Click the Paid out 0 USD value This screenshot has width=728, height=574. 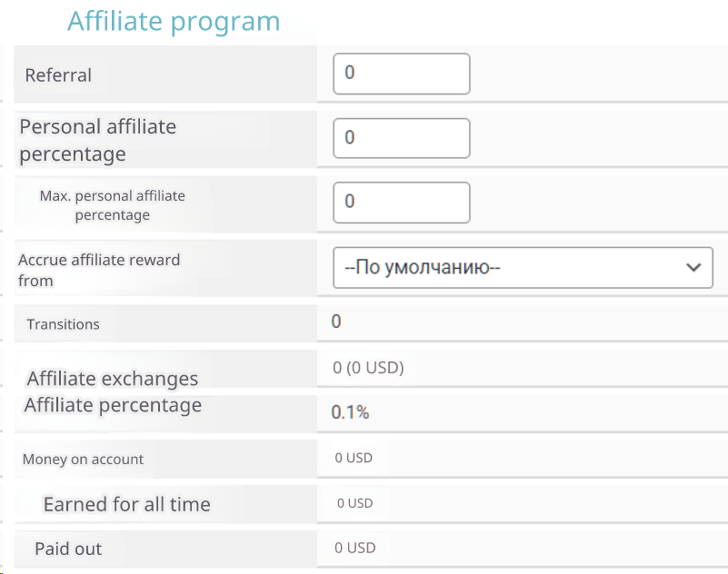tap(354, 548)
